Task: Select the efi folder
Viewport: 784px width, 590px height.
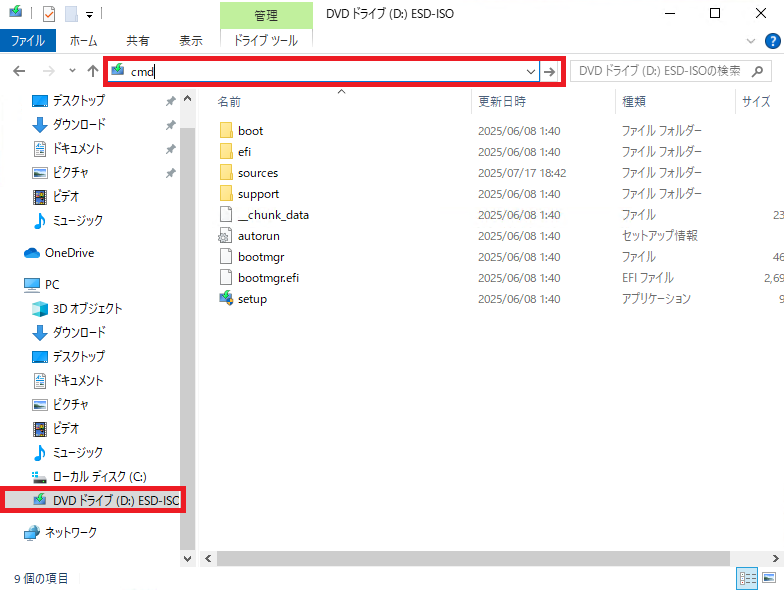Action: (x=244, y=152)
